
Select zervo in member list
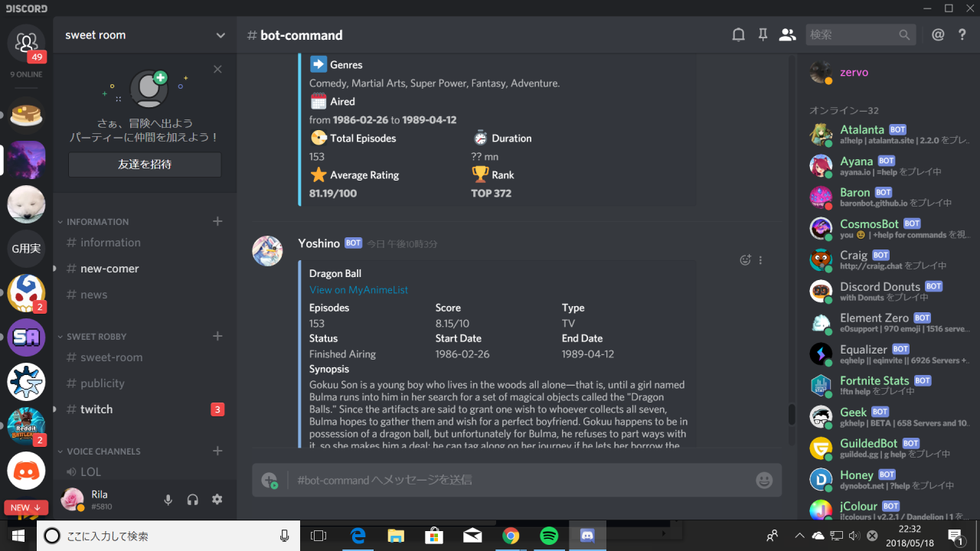(889, 73)
